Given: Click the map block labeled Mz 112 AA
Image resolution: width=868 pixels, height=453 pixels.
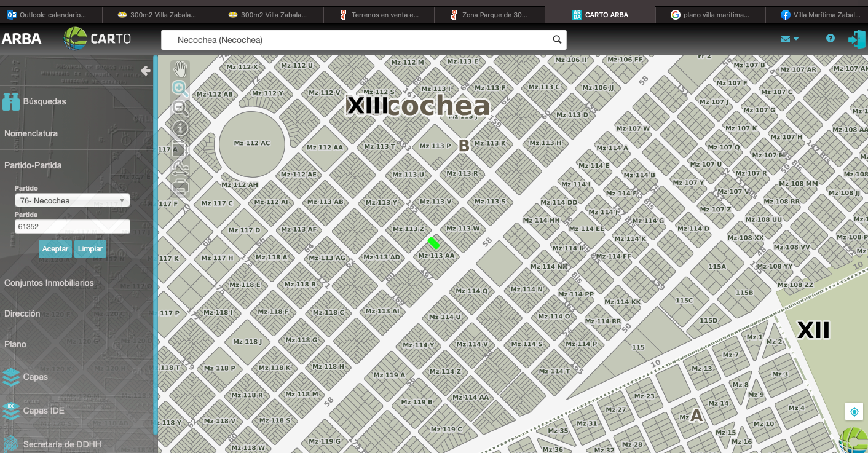Looking at the screenshot, I should click(325, 148).
